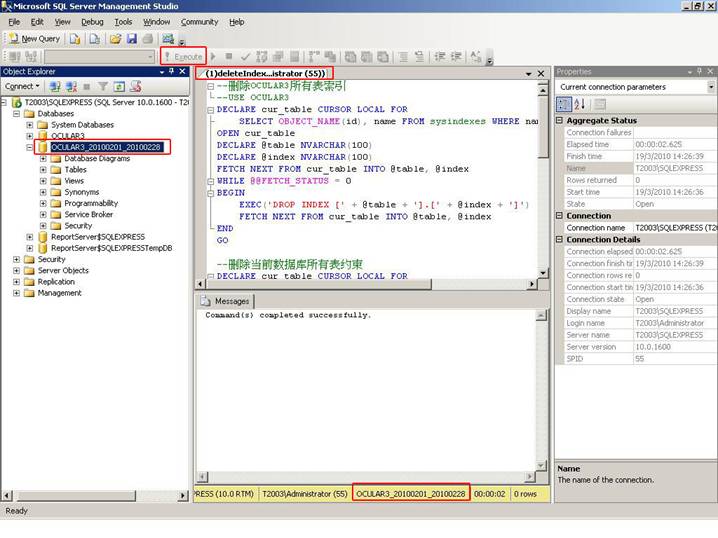This screenshot has width=718, height=538.
Task: Click the Debug play arrow icon
Action: (213, 56)
